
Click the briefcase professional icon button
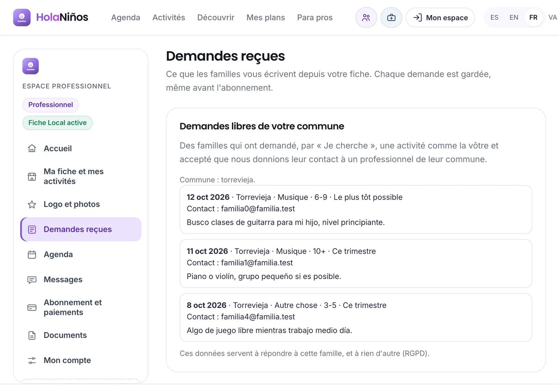(391, 17)
